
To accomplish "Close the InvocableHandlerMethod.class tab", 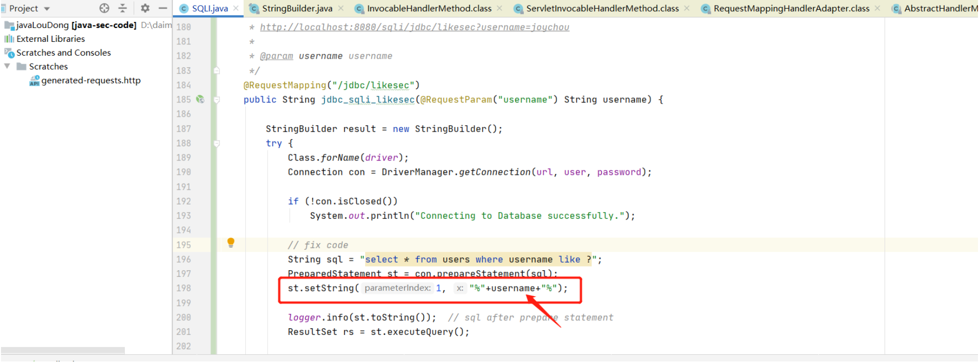I will 500,8.
